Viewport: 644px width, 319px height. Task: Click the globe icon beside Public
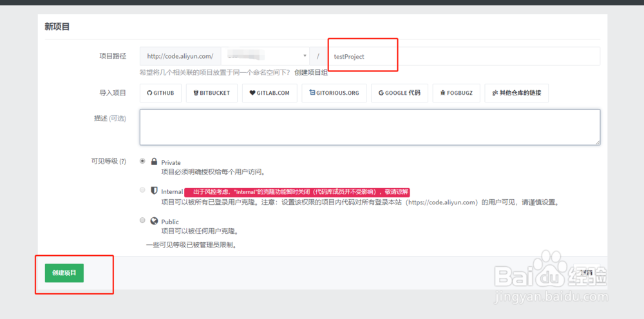[x=154, y=221]
